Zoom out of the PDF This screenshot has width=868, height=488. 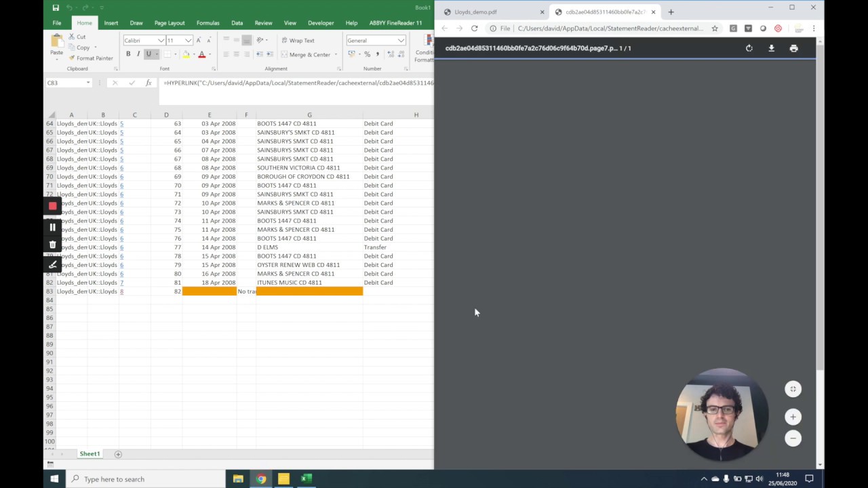coord(793,439)
